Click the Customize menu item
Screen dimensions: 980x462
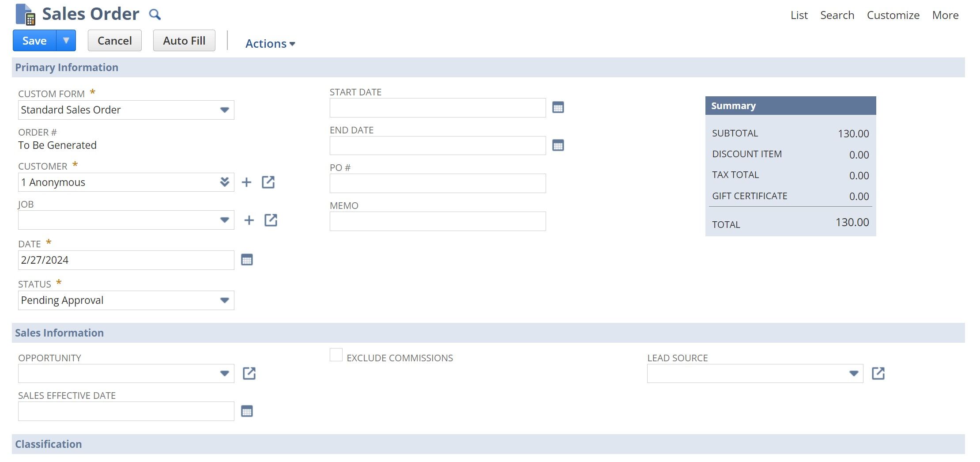pos(893,15)
